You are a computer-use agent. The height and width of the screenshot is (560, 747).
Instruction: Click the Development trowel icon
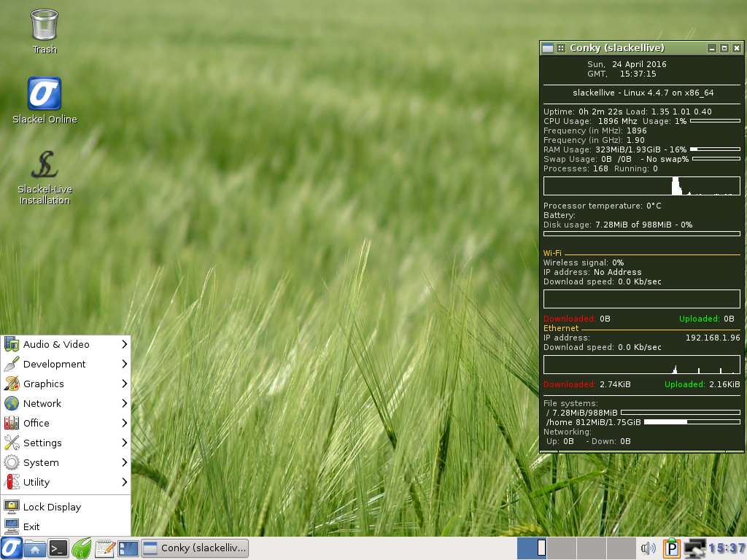point(12,364)
